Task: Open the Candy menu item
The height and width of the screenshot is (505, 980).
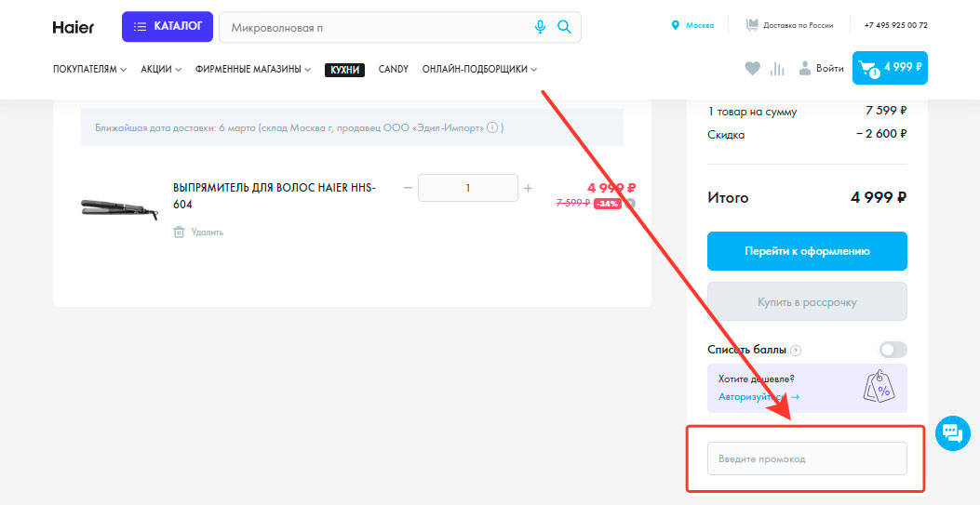Action: [393, 69]
